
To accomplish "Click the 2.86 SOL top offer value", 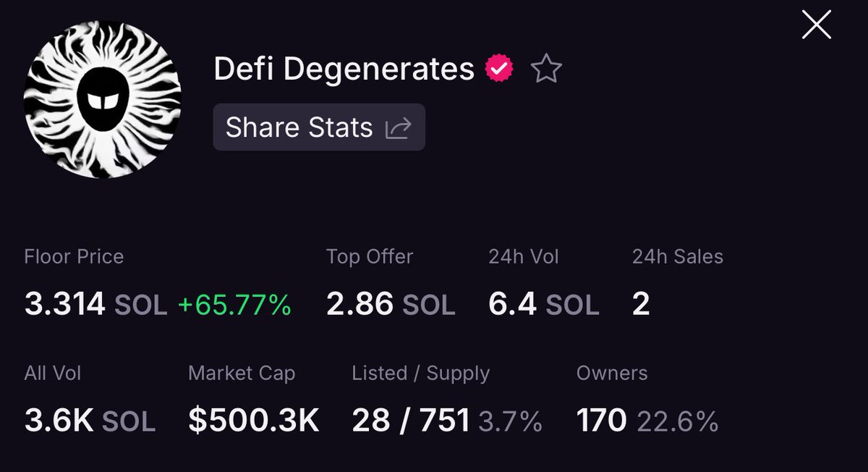I will coord(391,305).
